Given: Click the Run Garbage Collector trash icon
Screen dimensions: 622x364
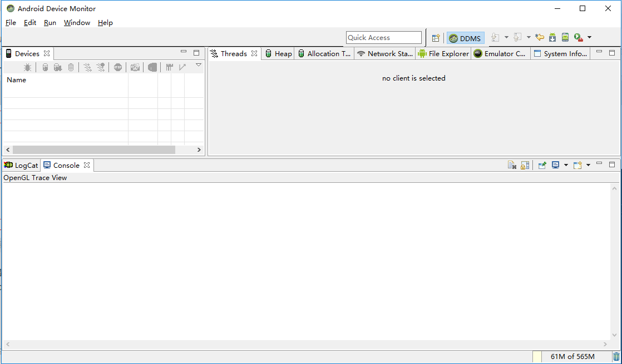Looking at the screenshot, I should point(616,357).
